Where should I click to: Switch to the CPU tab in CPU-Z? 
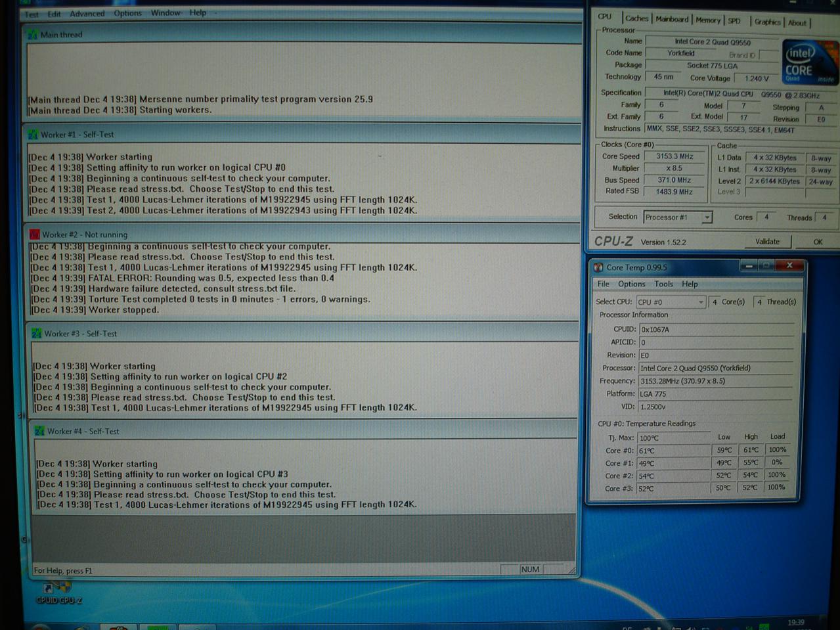click(605, 17)
